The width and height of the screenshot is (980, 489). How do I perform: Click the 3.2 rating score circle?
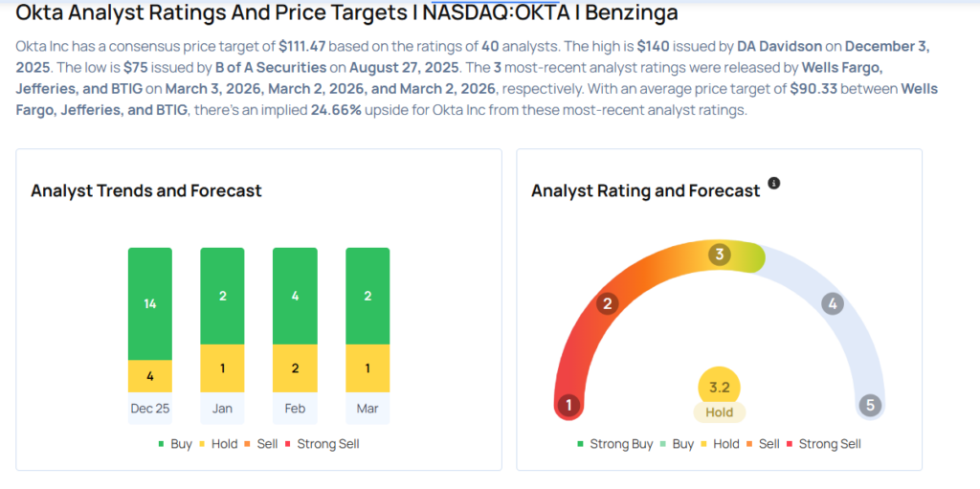pyautogui.click(x=720, y=387)
